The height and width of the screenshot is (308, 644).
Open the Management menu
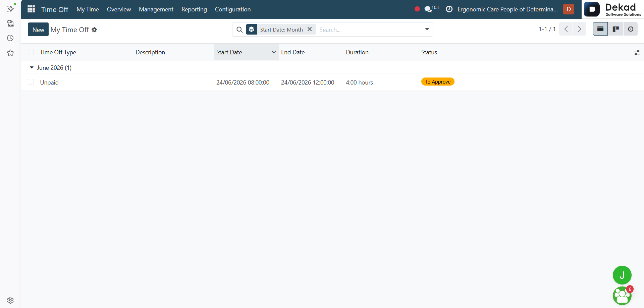(x=156, y=9)
